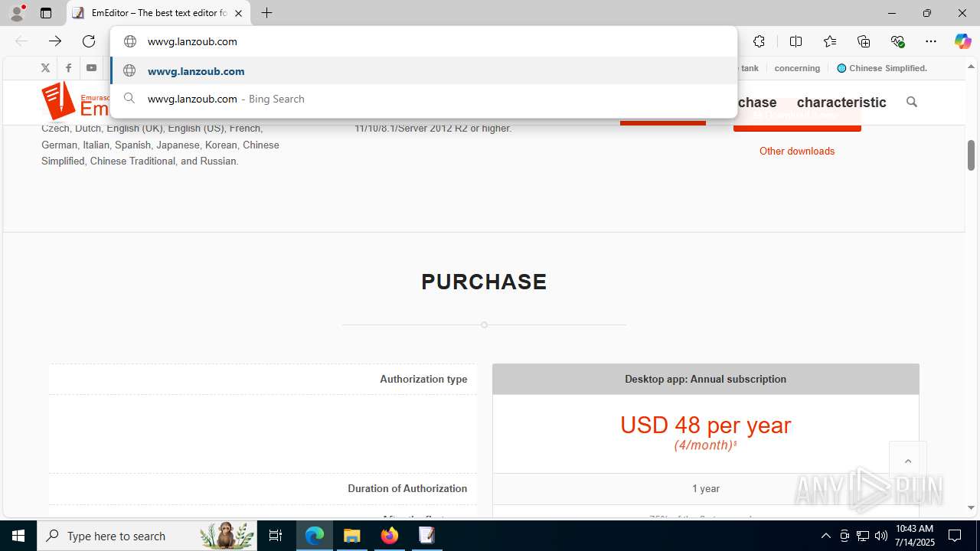This screenshot has height=551, width=980.
Task: Go forward with the forward arrow
Action: pos(55,41)
